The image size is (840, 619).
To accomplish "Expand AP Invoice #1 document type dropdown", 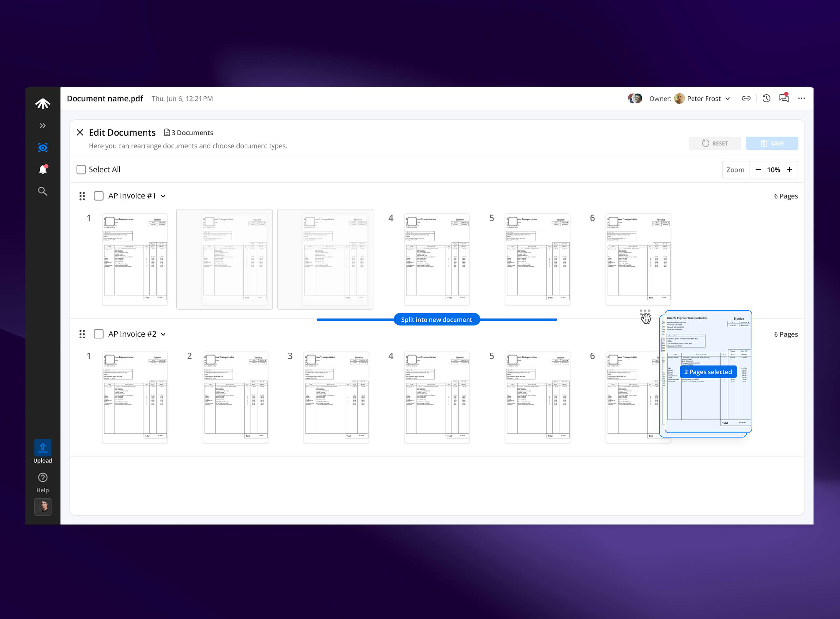I will tap(163, 196).
